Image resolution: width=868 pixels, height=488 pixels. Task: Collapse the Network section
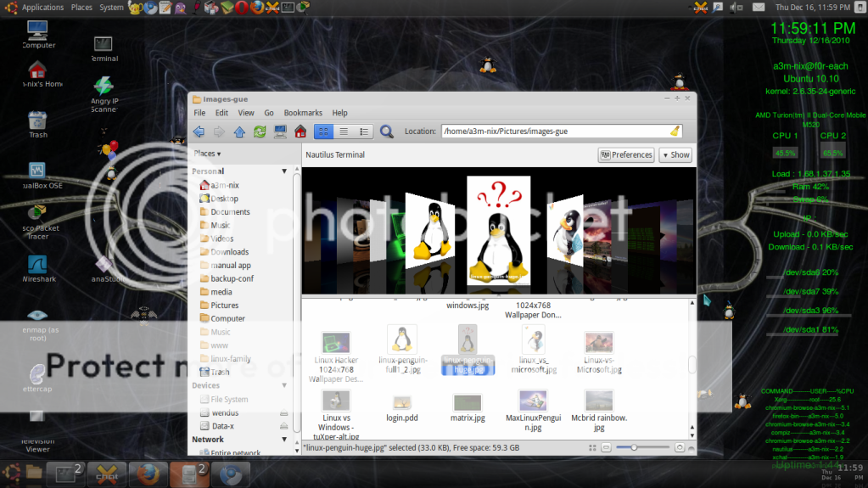(x=284, y=440)
